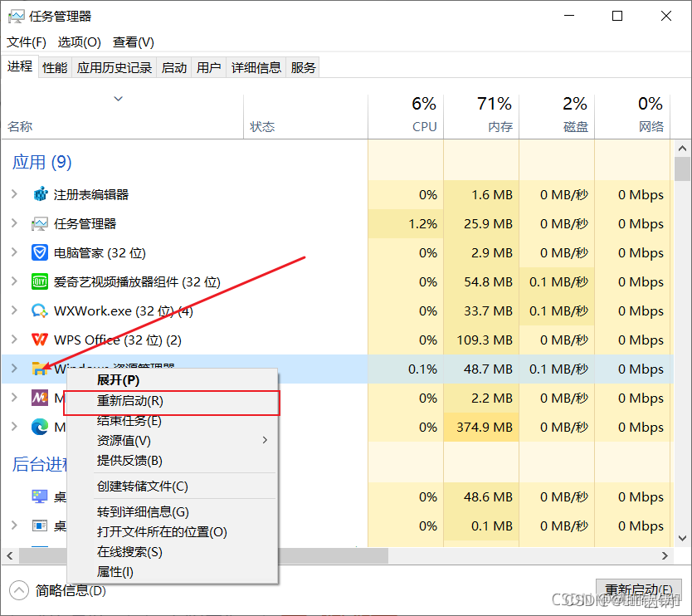Click the WPS Office red icon
692x616 pixels.
click(40, 340)
